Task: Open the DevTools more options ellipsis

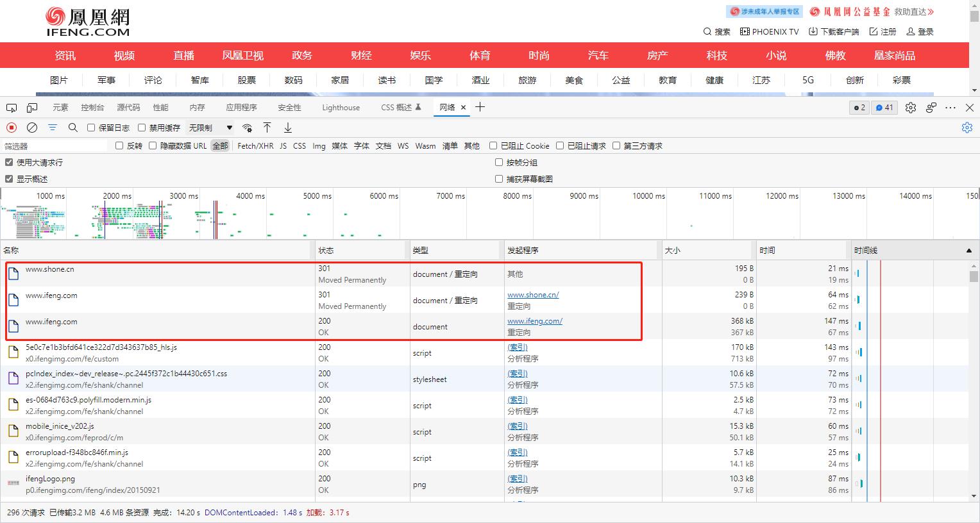Action: (x=950, y=108)
